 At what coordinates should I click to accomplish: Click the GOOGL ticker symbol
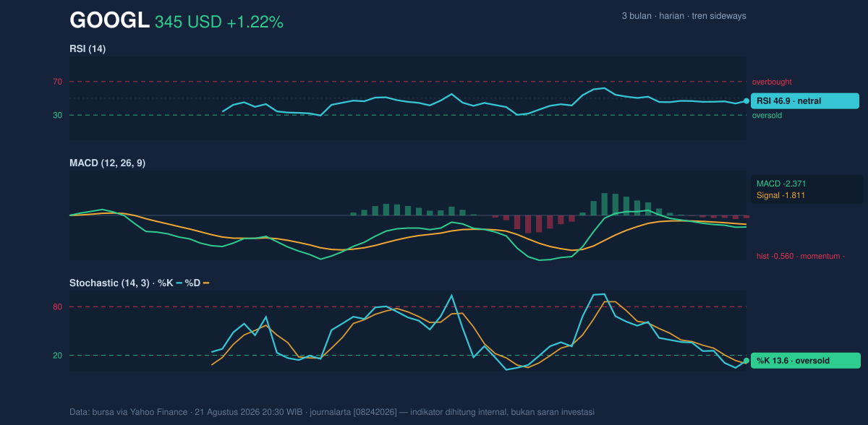pyautogui.click(x=109, y=22)
